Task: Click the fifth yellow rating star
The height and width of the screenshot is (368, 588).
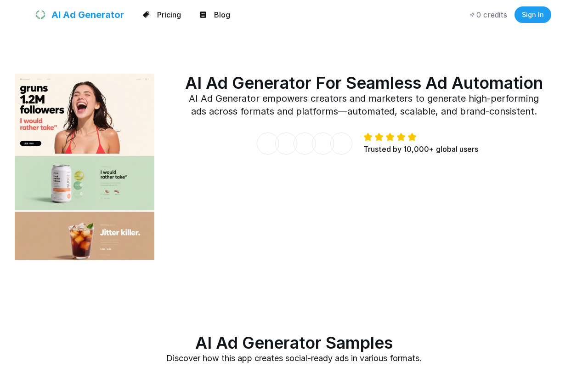Action: tap(412, 137)
